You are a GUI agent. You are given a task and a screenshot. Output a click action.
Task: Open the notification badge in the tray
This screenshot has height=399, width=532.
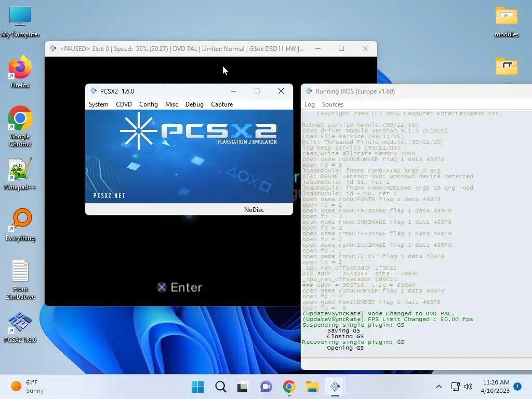517,387
